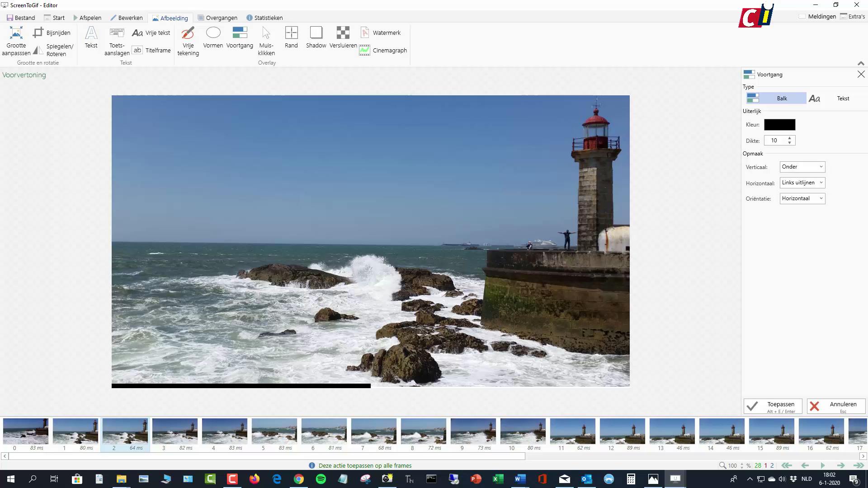Open the Cinemagraph tool
868x488 pixels.
click(382, 50)
